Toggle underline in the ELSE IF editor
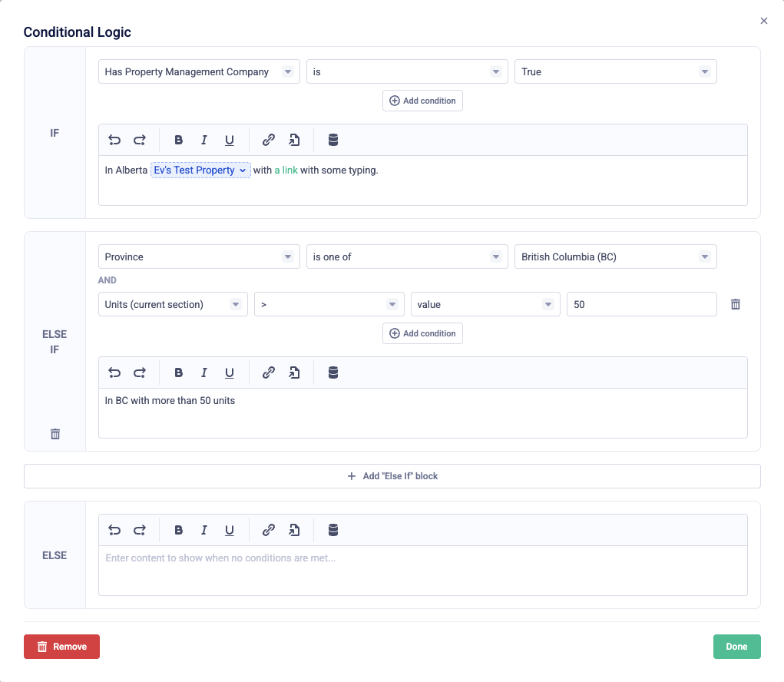This screenshot has height=682, width=784. click(230, 372)
